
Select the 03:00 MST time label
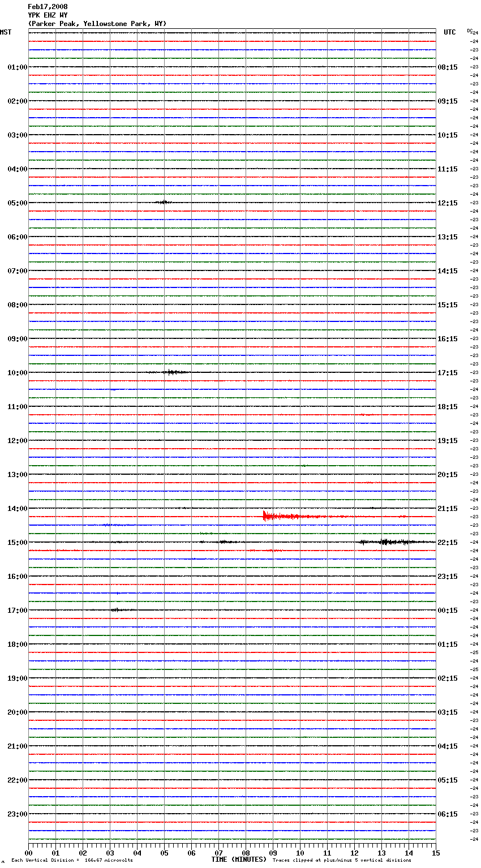18,135
